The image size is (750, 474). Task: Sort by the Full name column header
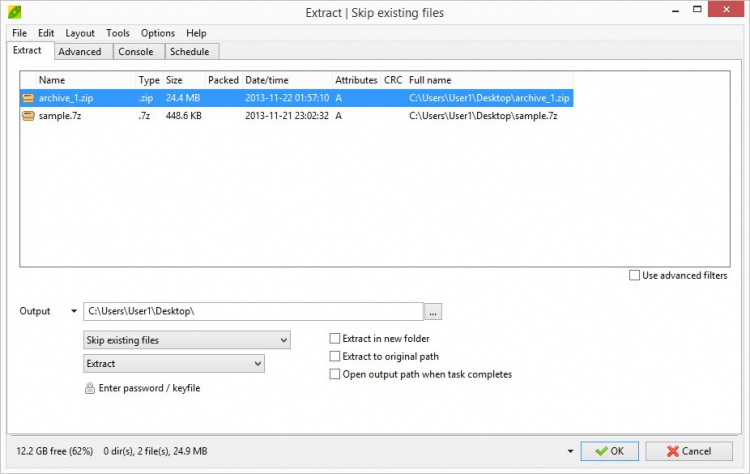(489, 80)
